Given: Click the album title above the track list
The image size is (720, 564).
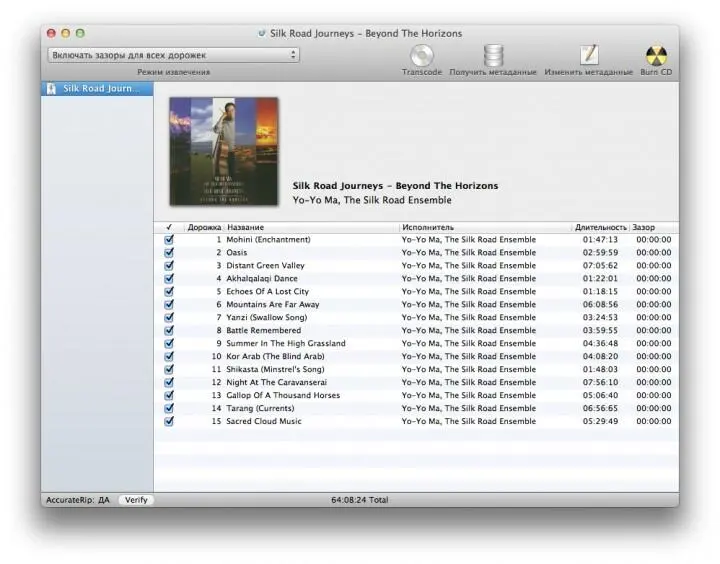Looking at the screenshot, I should [x=395, y=186].
